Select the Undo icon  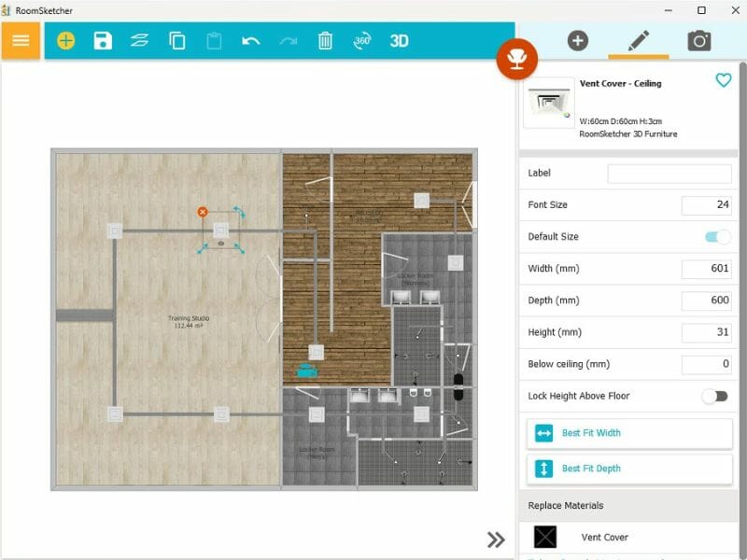(x=250, y=40)
